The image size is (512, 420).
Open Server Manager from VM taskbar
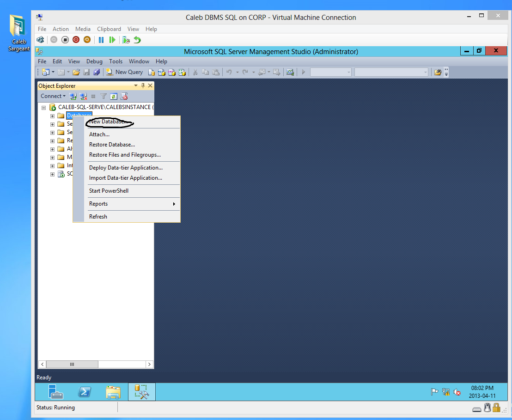(x=55, y=392)
